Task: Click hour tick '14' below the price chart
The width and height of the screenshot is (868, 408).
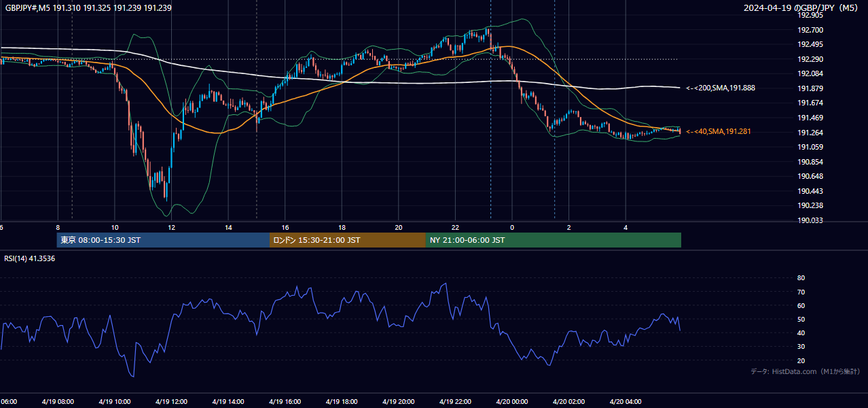Action: coord(229,227)
